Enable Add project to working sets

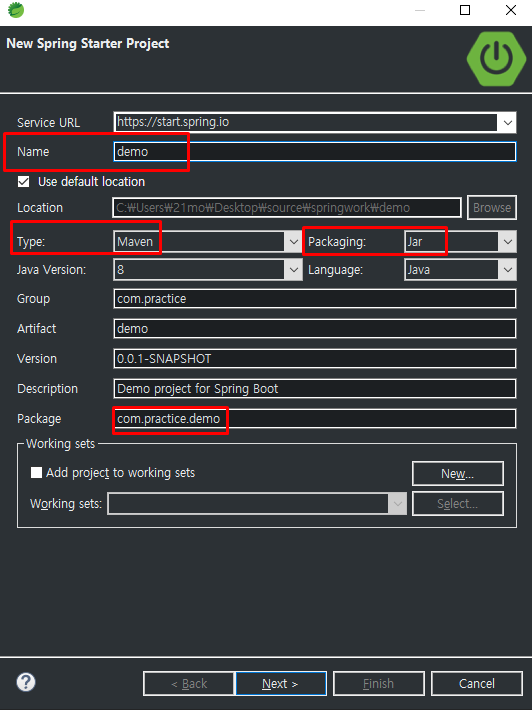36,473
